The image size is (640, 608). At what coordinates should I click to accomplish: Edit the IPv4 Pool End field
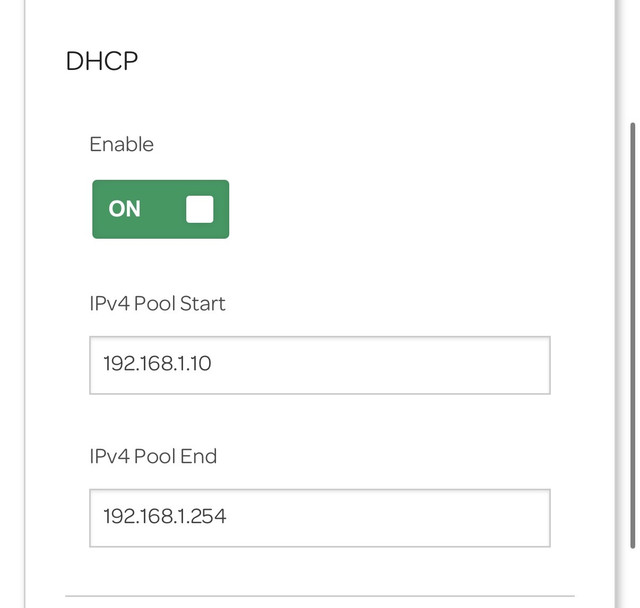pyautogui.click(x=320, y=517)
